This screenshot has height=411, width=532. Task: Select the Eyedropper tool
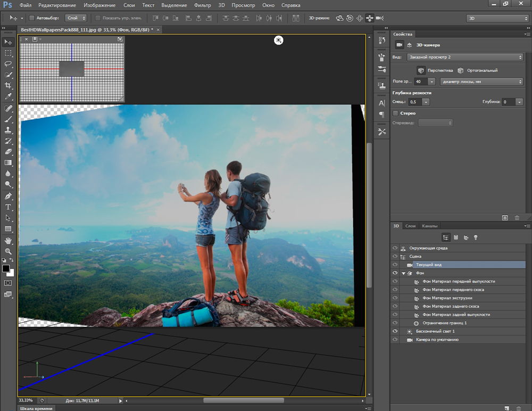coord(8,97)
